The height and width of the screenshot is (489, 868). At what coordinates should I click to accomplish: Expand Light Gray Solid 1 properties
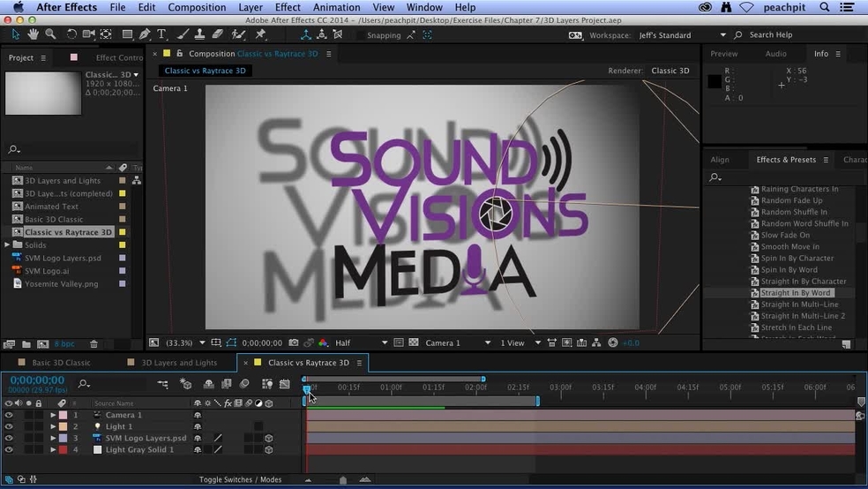point(53,449)
